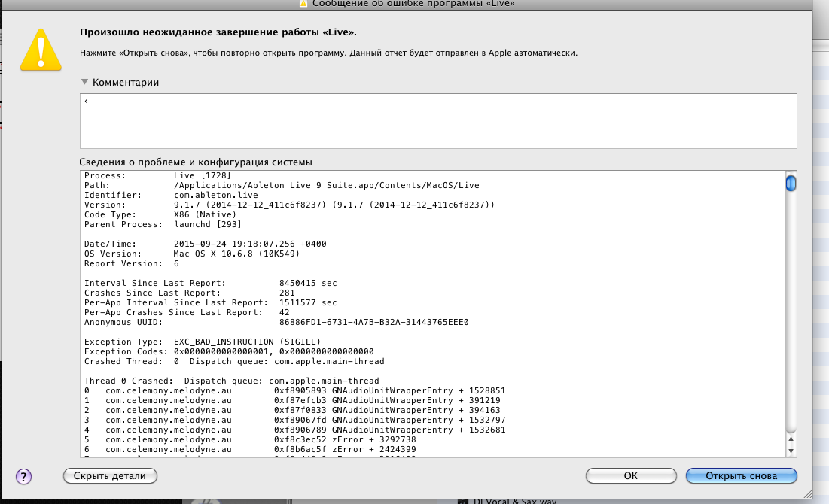
Task: Click the Exception Type EXC_BAD_INSTRUCTION line
Action: tap(203, 342)
